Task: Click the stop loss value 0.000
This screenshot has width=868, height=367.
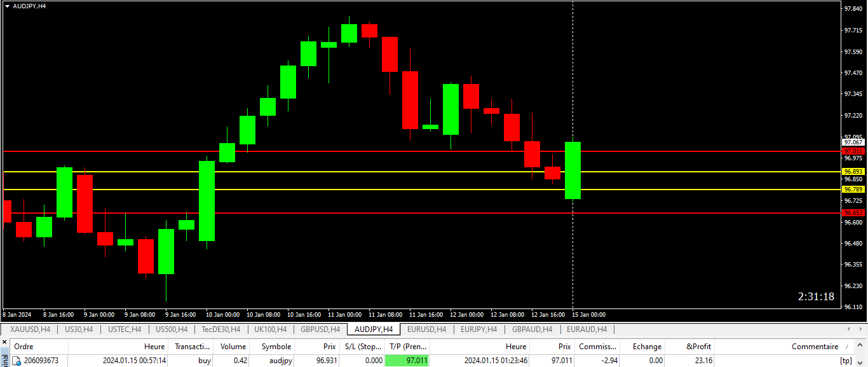Action: pos(373,361)
